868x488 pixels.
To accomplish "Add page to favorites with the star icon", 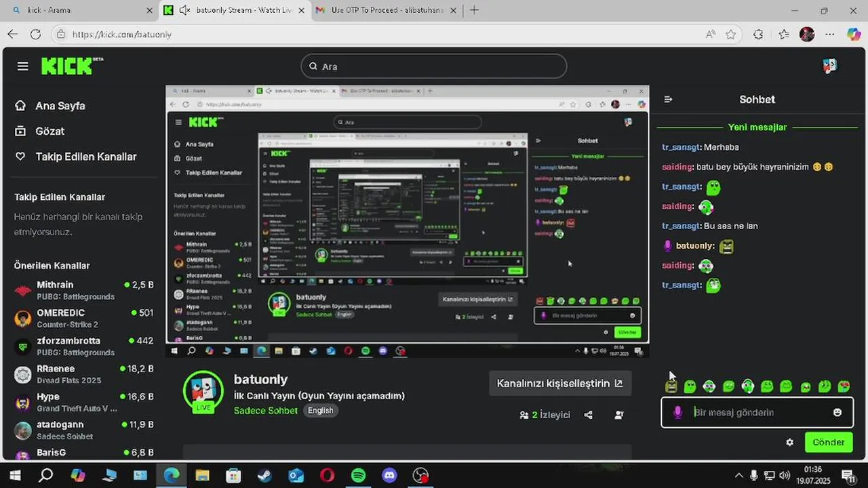I will (730, 34).
